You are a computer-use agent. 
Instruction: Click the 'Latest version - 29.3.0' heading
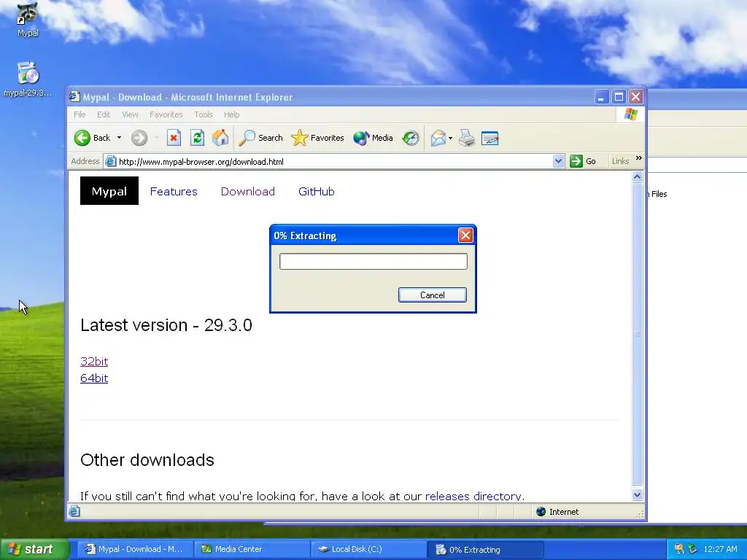[166, 325]
